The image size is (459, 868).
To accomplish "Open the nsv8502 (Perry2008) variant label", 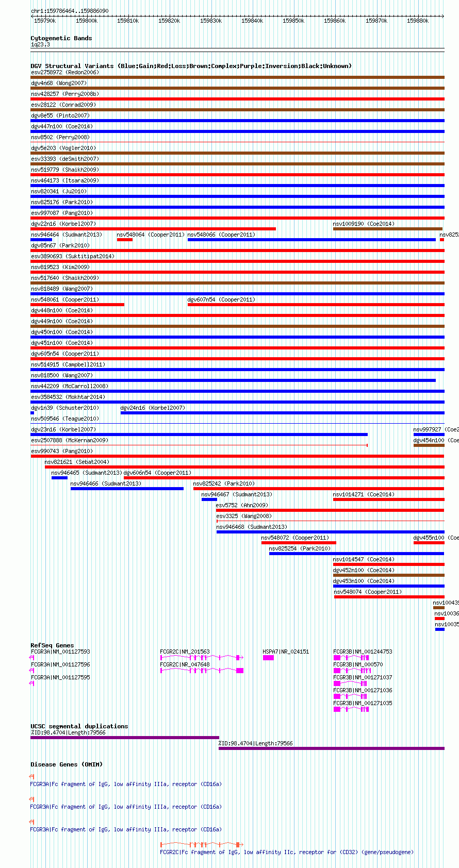I will (60, 137).
